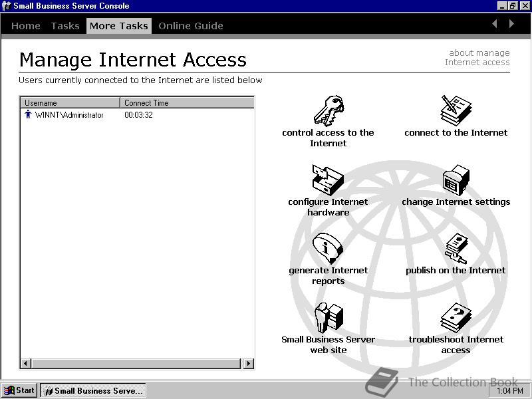The image size is (532, 399).
Task: Click the publish on the Internet icon
Action: [456, 249]
